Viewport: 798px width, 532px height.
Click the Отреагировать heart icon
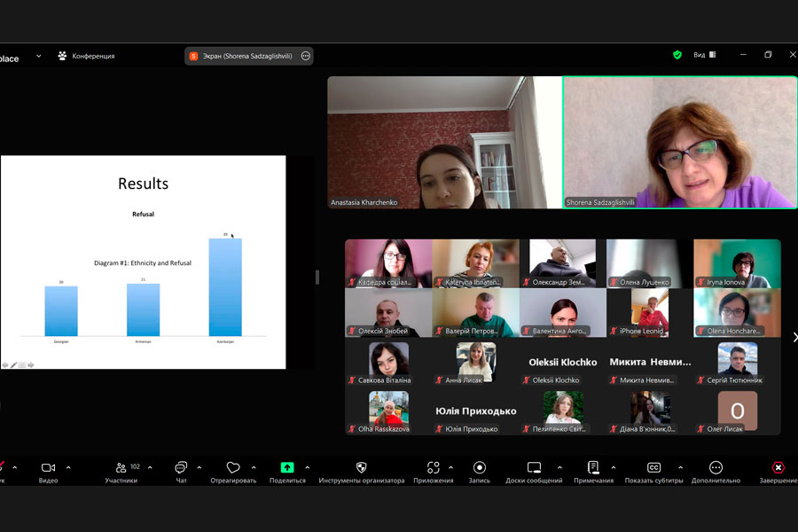click(233, 467)
